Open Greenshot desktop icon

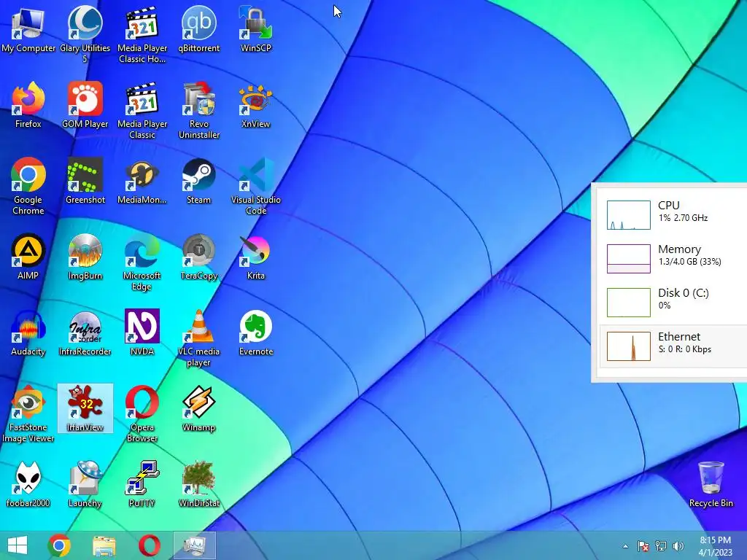click(85, 181)
